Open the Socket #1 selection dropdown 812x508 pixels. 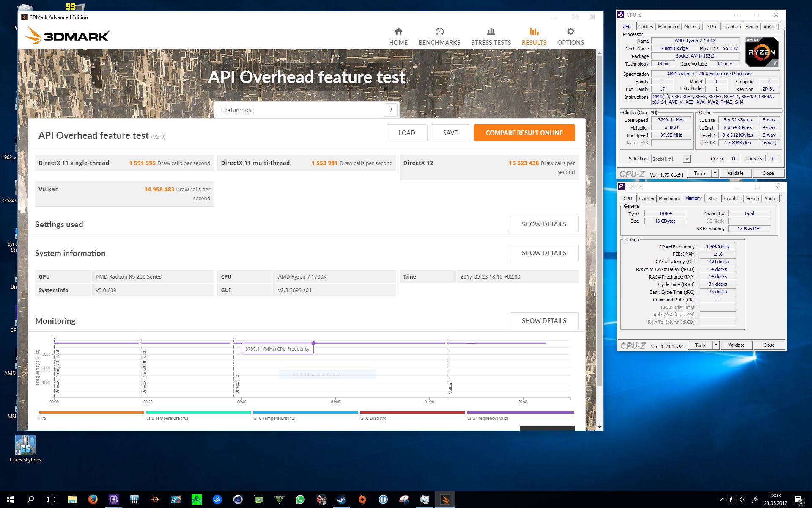click(687, 159)
